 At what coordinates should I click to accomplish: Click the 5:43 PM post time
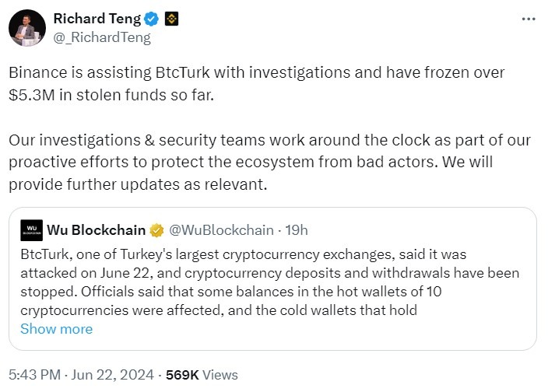33,375
